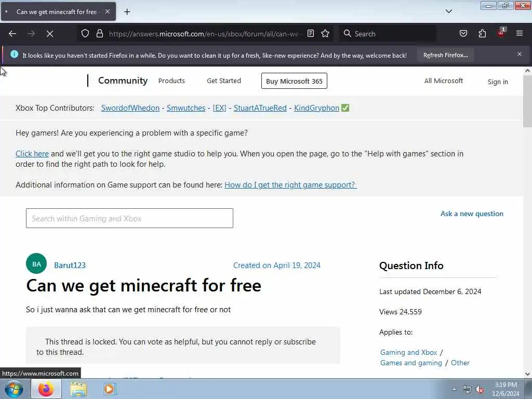The height and width of the screenshot is (399, 532).
Task: Follow the 'Click here' game studio link
Action: pos(32,154)
